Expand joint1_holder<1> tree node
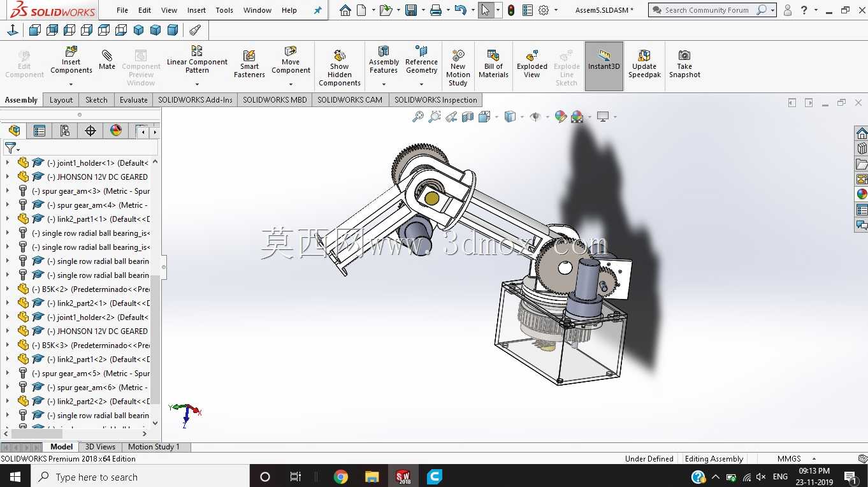The height and width of the screenshot is (487, 868). pyautogui.click(x=8, y=163)
